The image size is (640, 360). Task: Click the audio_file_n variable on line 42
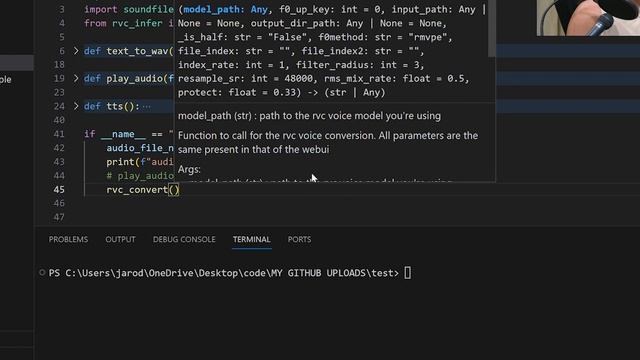pyautogui.click(x=140, y=148)
